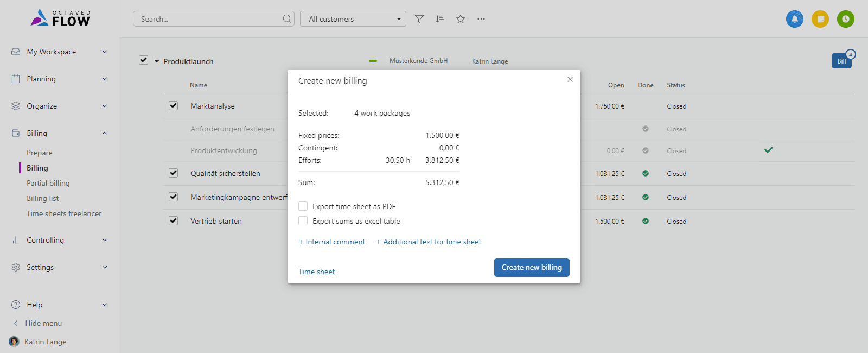868x353 pixels.
Task: Open the blue notifications bell
Action: point(795,19)
